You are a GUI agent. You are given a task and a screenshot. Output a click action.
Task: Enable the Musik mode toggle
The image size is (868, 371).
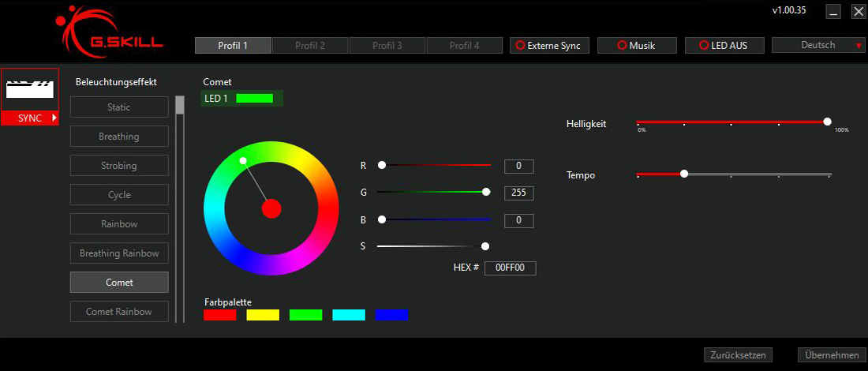point(636,46)
